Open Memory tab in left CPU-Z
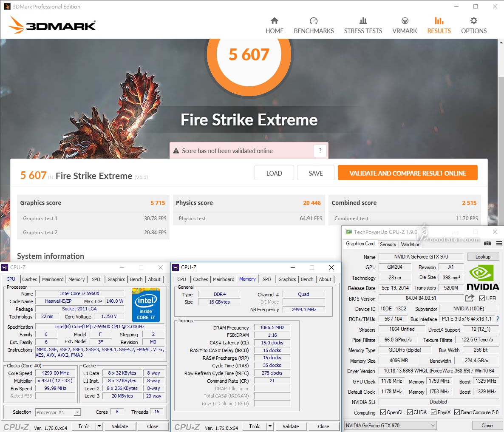Image resolution: width=504 pixels, height=432 pixels. (x=76, y=279)
